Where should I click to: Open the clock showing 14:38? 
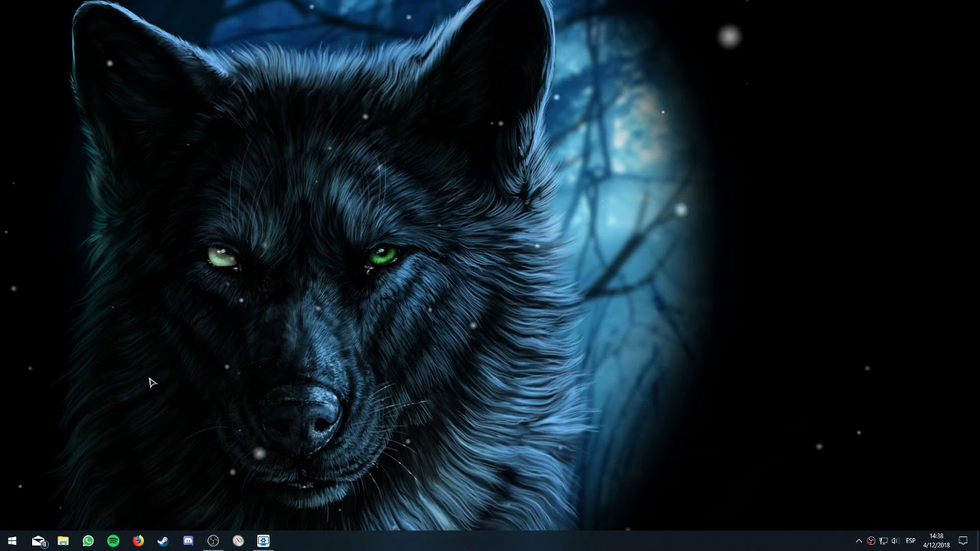pos(936,541)
